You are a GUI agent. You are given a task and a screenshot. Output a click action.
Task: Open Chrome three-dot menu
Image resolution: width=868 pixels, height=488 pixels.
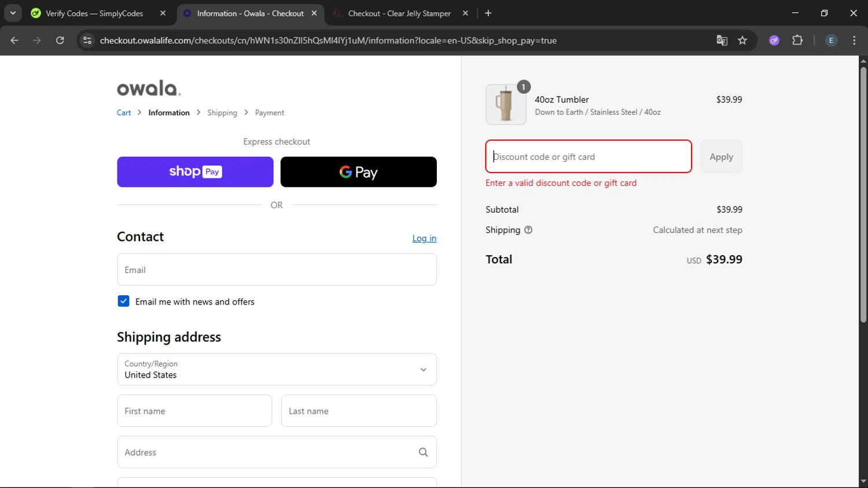854,41
